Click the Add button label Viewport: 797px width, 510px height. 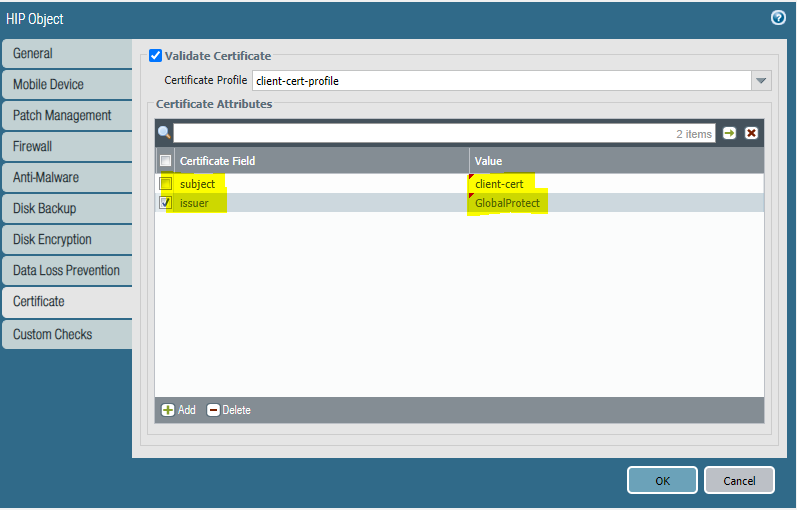(187, 410)
